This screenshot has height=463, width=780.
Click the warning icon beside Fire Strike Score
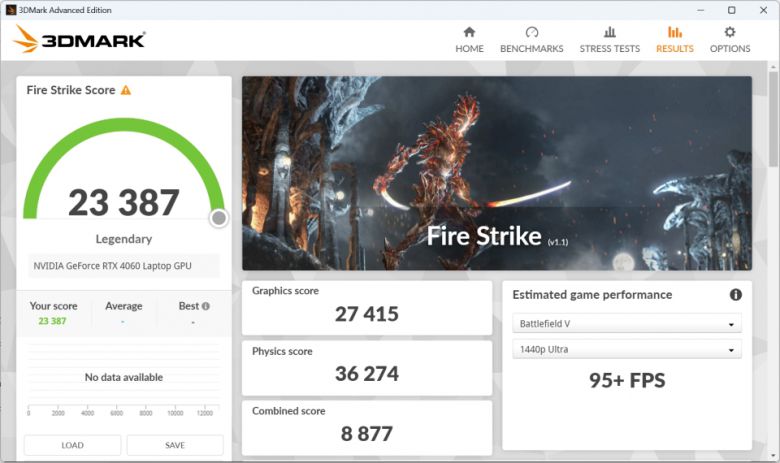[x=126, y=90]
